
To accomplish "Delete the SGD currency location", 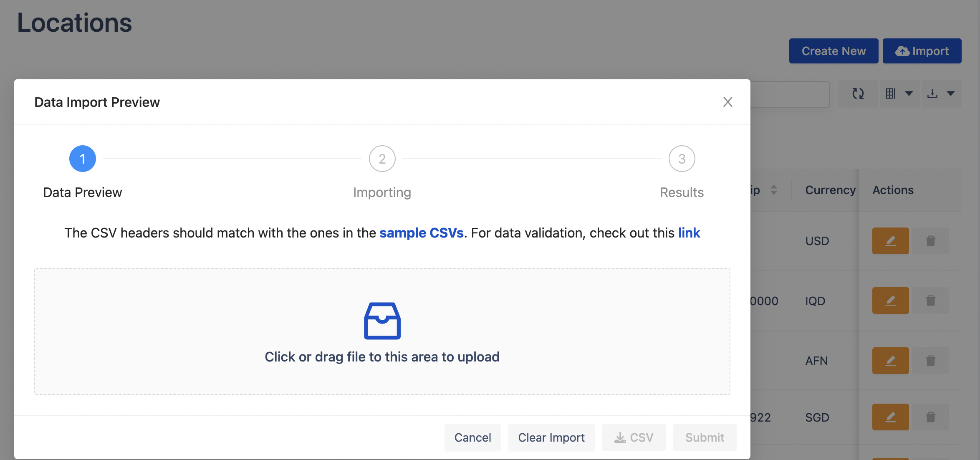I will 930,417.
